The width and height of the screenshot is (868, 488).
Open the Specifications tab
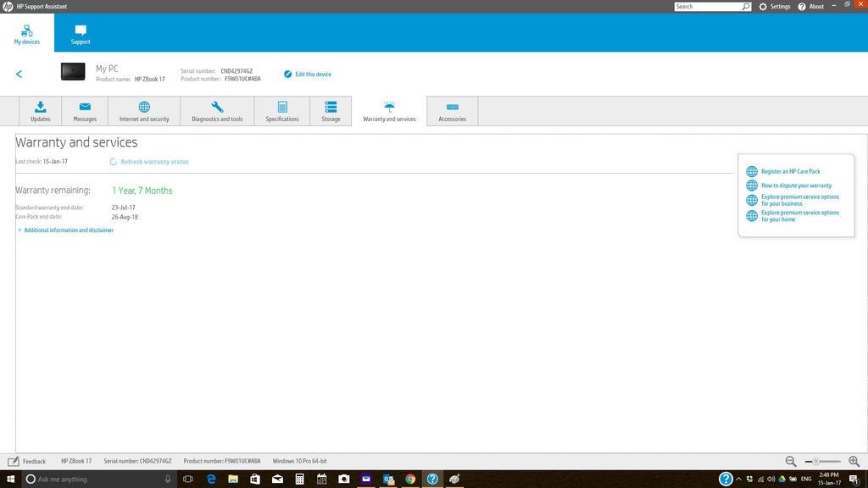point(282,111)
